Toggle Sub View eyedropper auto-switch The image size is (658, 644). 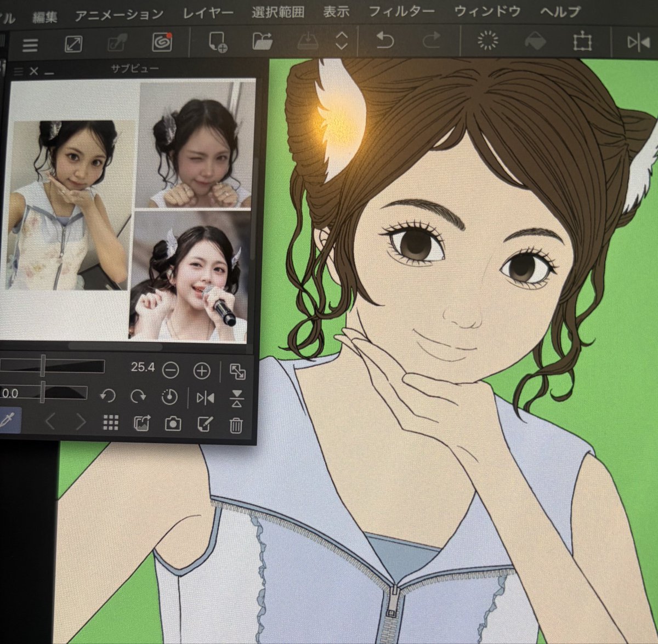[x=9, y=420]
